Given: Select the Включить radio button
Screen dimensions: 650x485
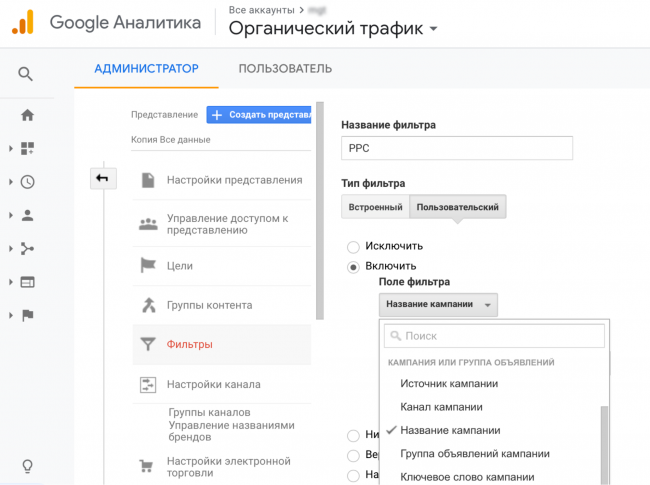Looking at the screenshot, I should tap(352, 267).
